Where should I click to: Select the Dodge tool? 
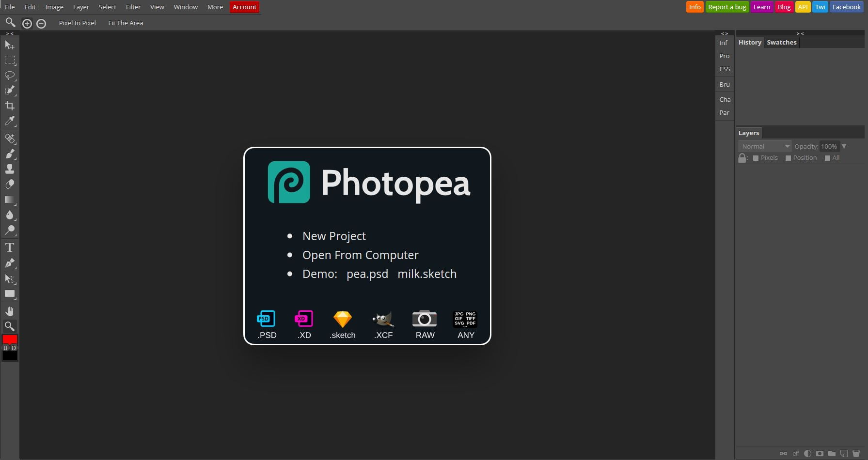[x=10, y=230]
